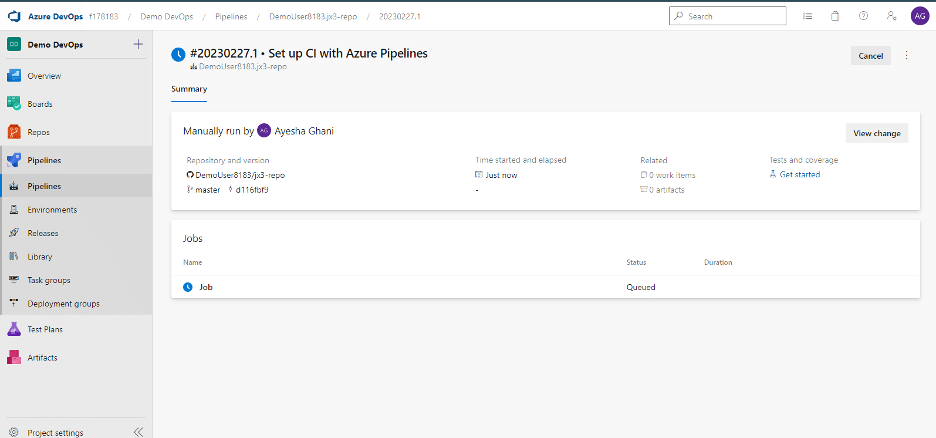Select the Pipelines sub-item in sidebar
This screenshot has height=438, width=936.
tap(44, 186)
